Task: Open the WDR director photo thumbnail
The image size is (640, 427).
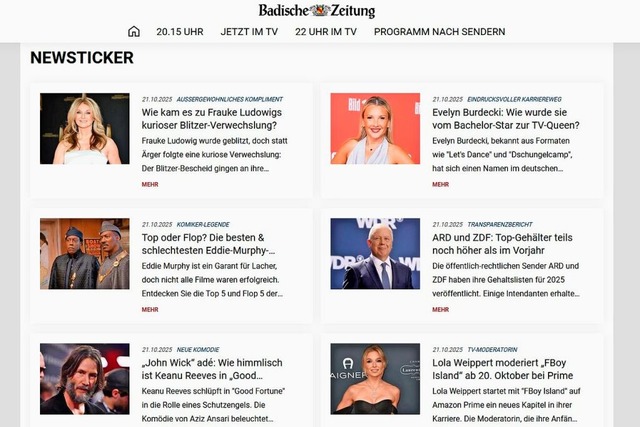Action: (375, 254)
